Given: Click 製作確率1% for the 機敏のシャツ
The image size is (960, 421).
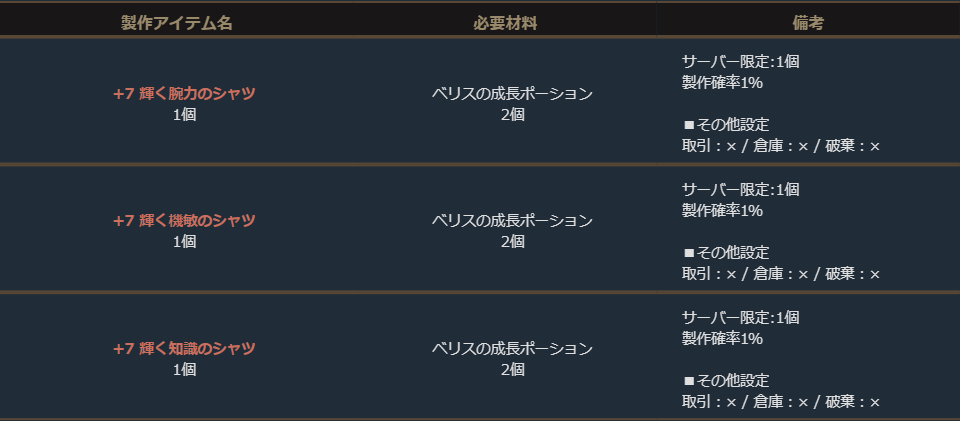Looking at the screenshot, I should [722, 210].
